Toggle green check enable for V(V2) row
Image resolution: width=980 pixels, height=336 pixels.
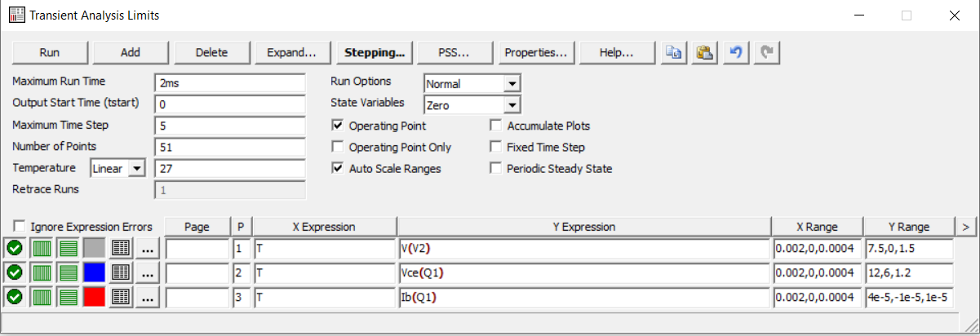click(14, 249)
